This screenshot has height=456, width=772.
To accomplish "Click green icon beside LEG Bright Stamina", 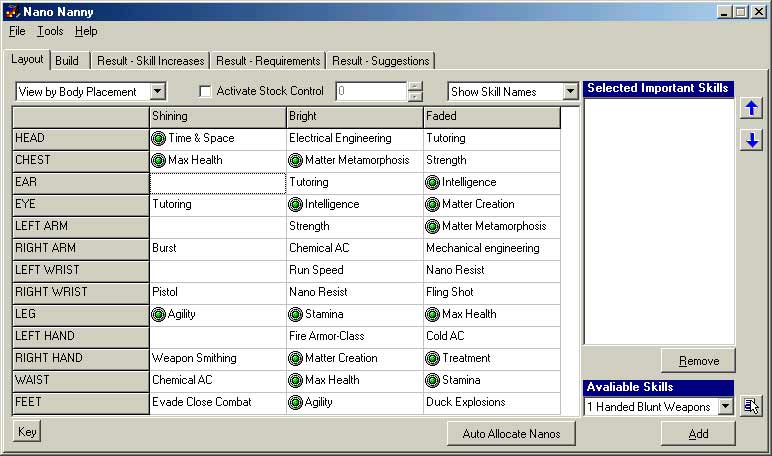I will click(x=295, y=314).
